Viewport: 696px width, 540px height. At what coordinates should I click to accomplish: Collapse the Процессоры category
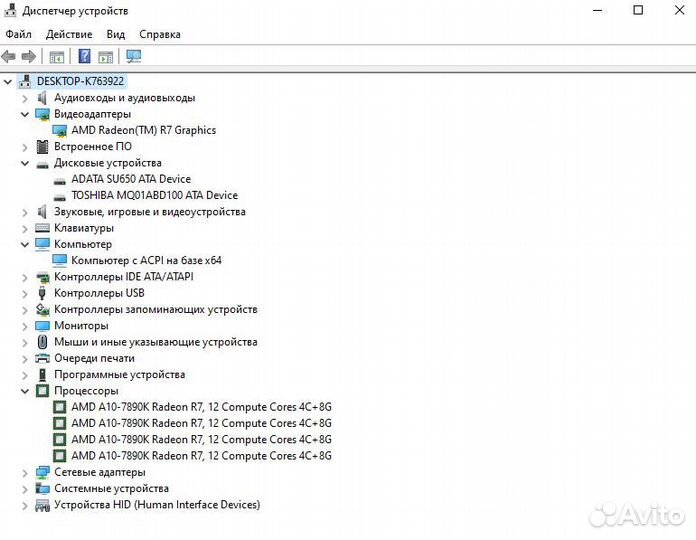tap(25, 391)
